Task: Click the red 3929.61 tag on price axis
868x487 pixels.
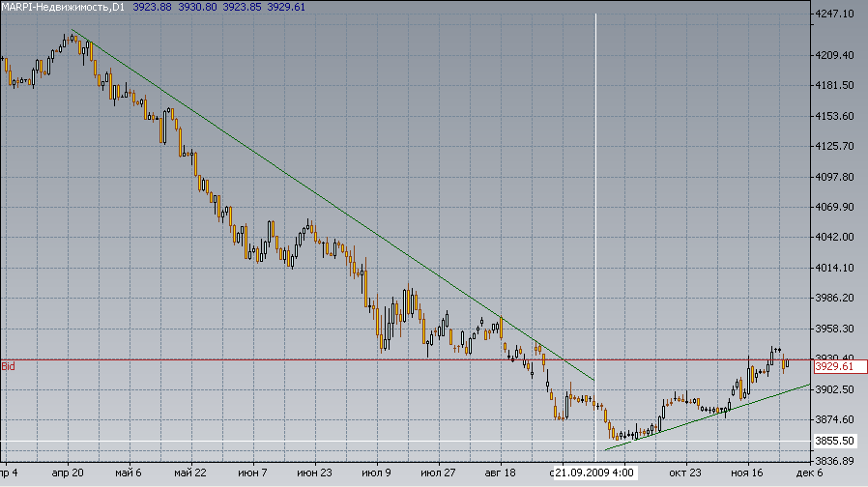Action: click(833, 367)
